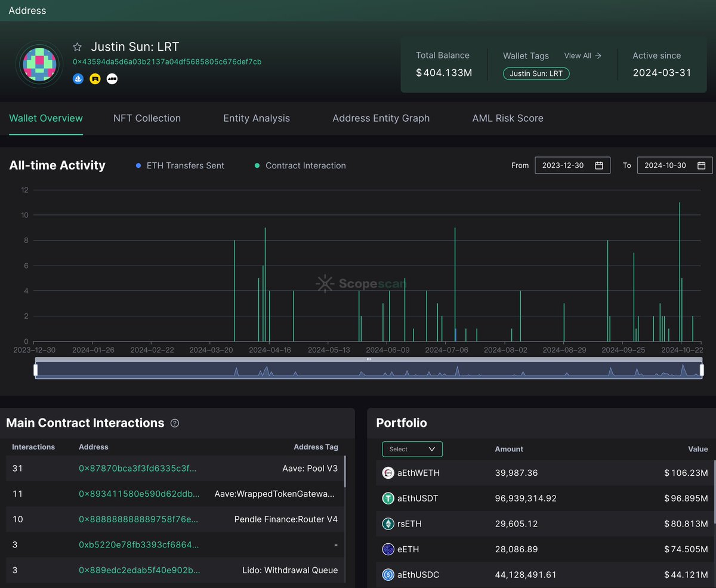Switch to NFT Collection tab
Viewport: 716px width, 588px height.
coord(147,118)
